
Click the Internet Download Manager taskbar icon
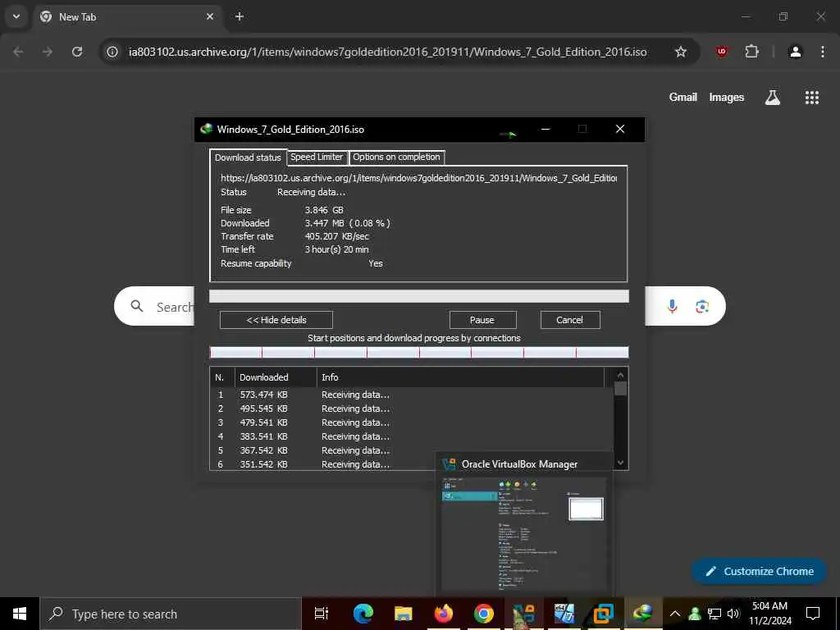tap(643, 614)
